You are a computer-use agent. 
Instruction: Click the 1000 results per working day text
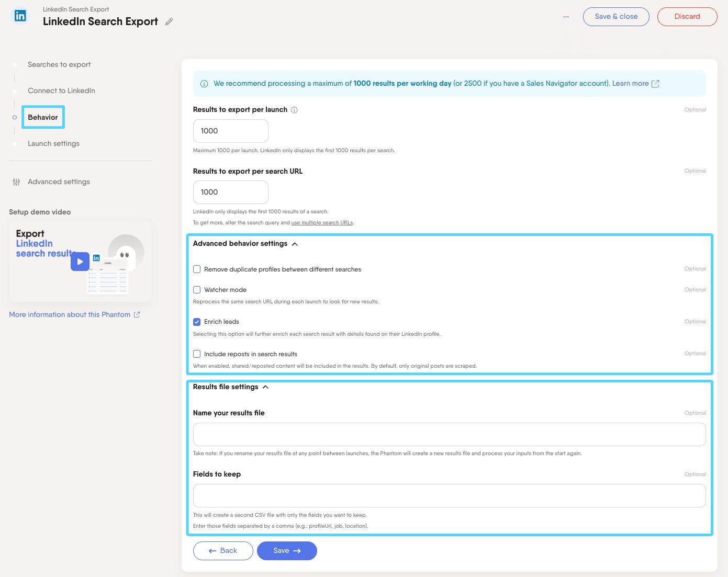402,84
